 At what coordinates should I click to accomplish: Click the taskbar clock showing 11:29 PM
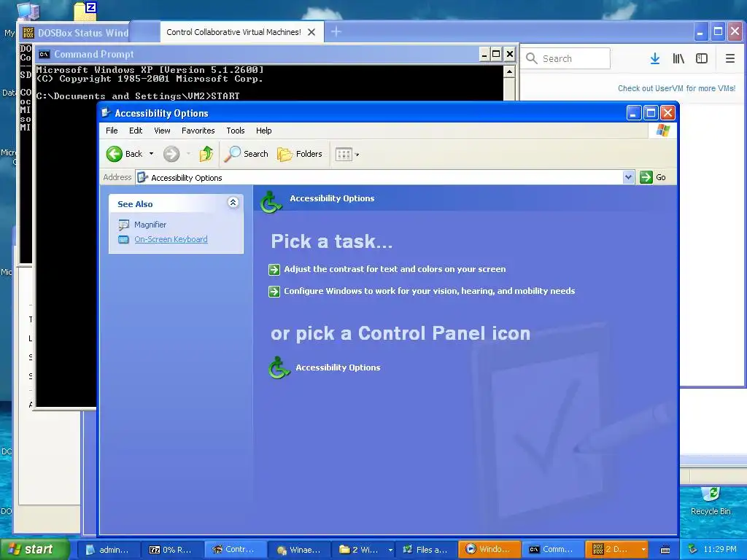click(720, 550)
